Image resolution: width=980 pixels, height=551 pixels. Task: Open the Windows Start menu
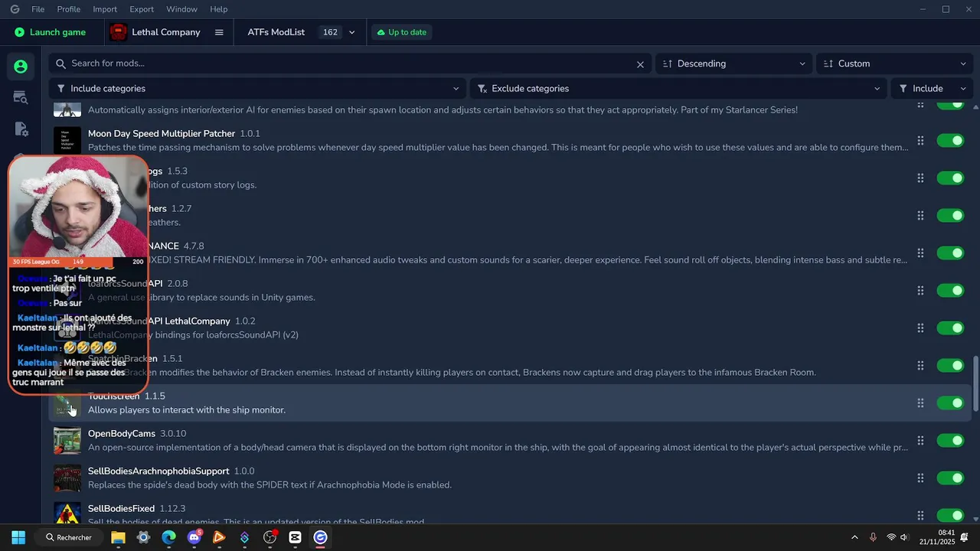tap(18, 537)
